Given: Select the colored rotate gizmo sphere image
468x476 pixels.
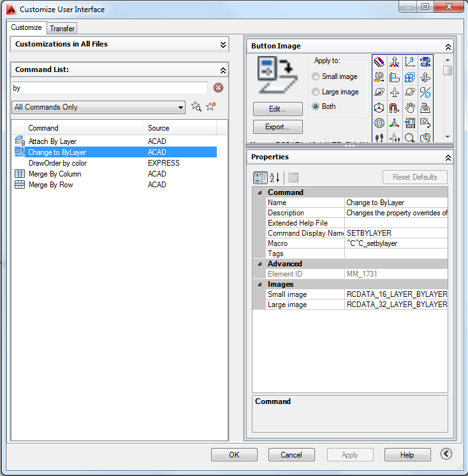Looking at the screenshot, I should [379, 122].
